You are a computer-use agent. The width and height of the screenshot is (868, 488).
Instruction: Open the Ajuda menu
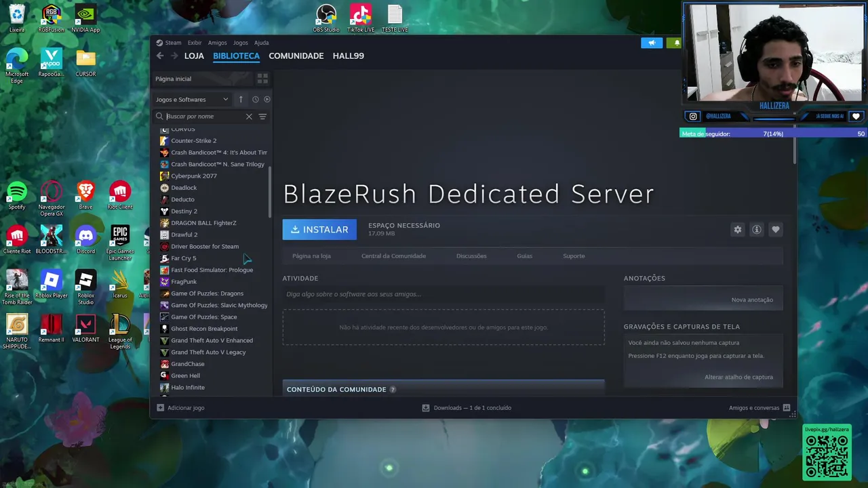tap(261, 43)
